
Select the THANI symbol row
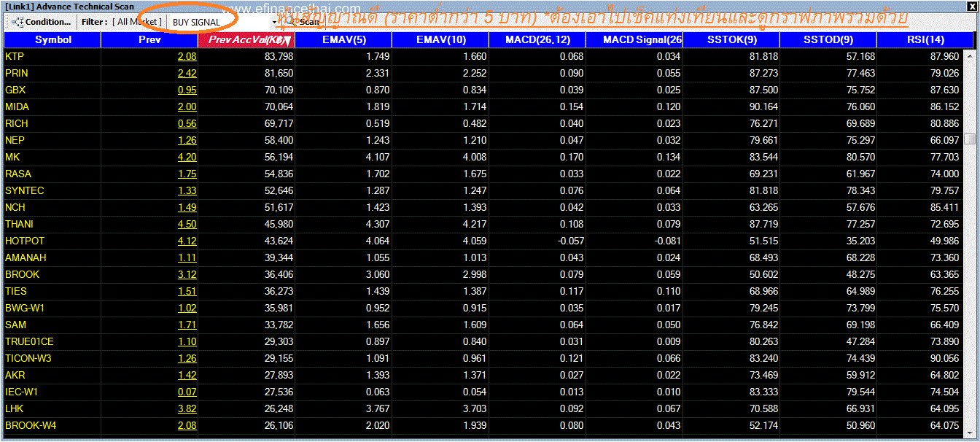coord(483,224)
